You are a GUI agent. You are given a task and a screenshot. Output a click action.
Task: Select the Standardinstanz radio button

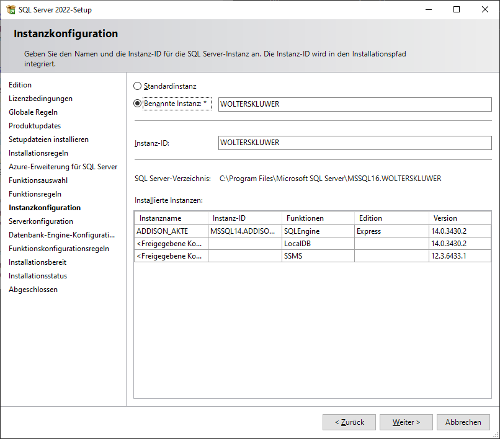point(137,86)
